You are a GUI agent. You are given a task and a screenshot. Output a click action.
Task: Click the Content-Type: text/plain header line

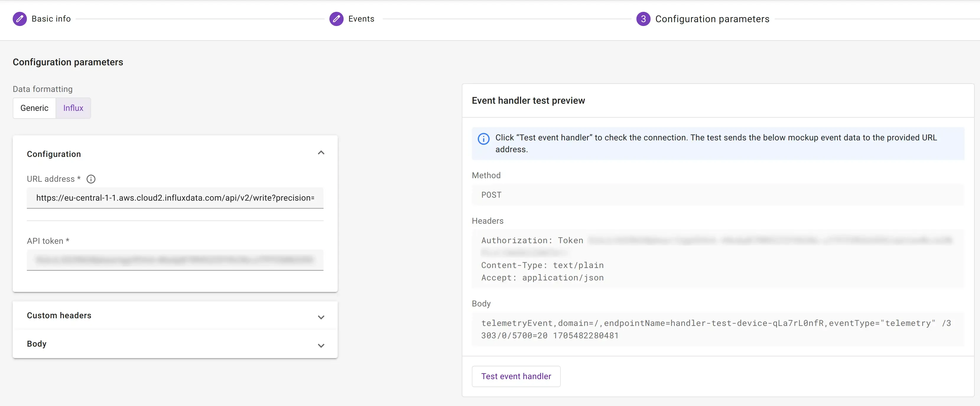pyautogui.click(x=542, y=265)
